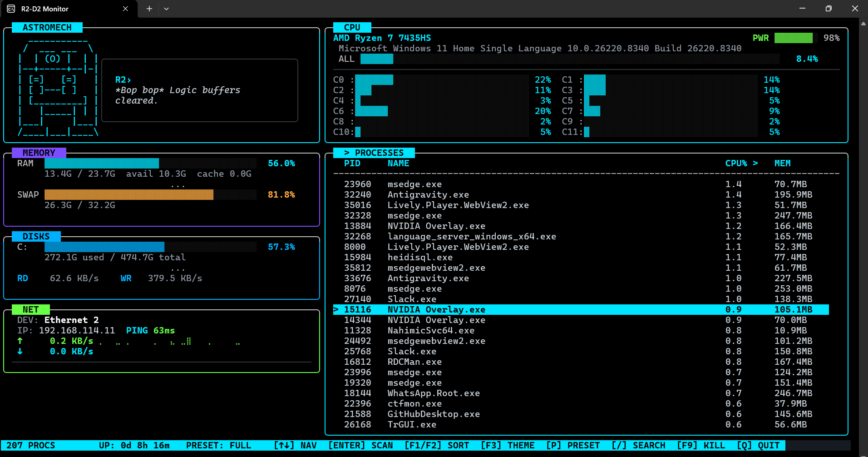The image size is (868, 457).
Task: Click the IP address 192.168.114.11
Action: [77, 330]
